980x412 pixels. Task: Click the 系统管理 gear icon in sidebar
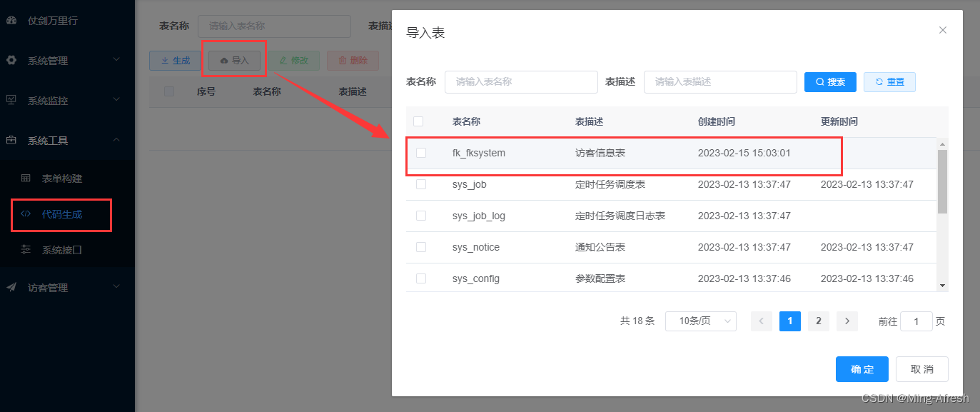[11, 61]
